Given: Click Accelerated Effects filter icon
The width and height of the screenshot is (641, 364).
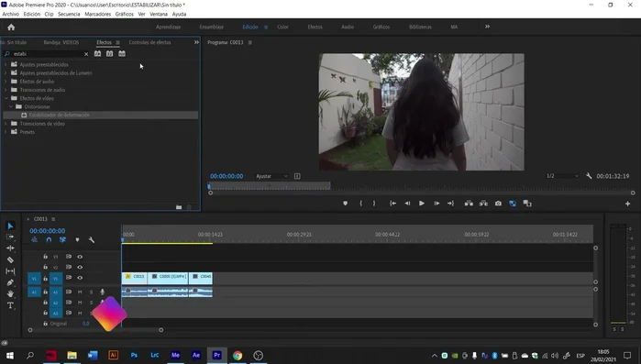Looking at the screenshot, I should click(x=98, y=53).
